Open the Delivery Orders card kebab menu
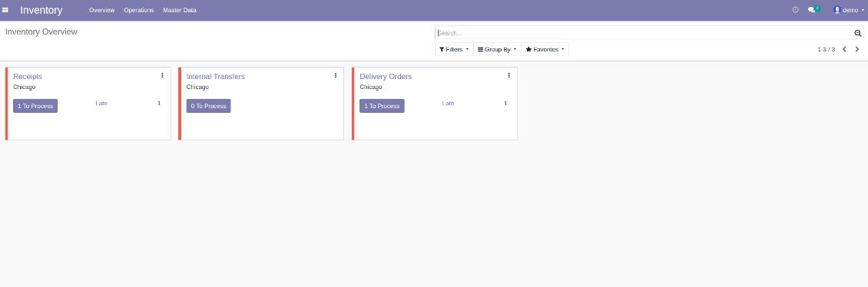This screenshot has width=868, height=287. (509, 75)
